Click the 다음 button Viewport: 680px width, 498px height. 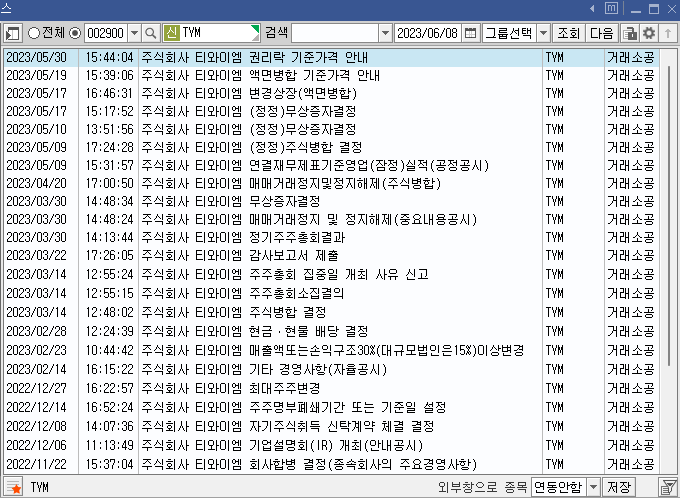click(x=602, y=33)
